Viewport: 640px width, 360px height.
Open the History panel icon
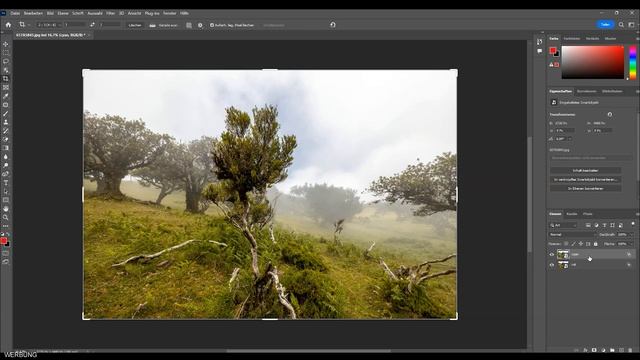540,42
